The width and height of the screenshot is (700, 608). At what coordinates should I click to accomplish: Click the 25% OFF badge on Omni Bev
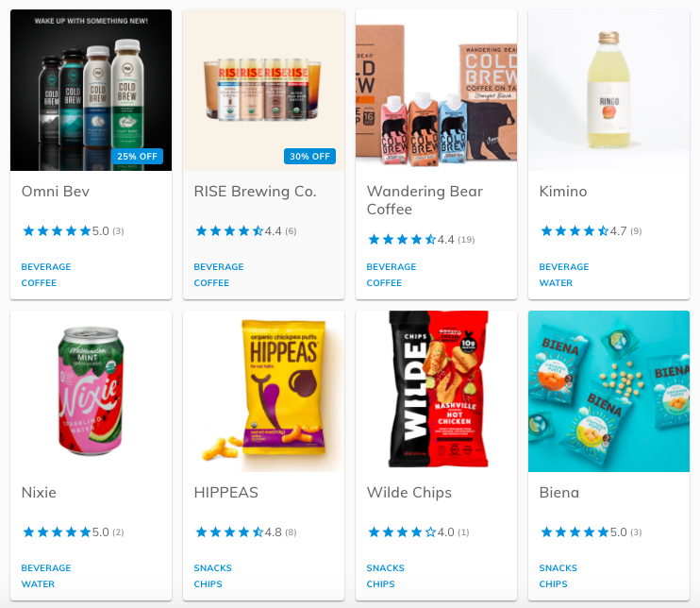(137, 157)
